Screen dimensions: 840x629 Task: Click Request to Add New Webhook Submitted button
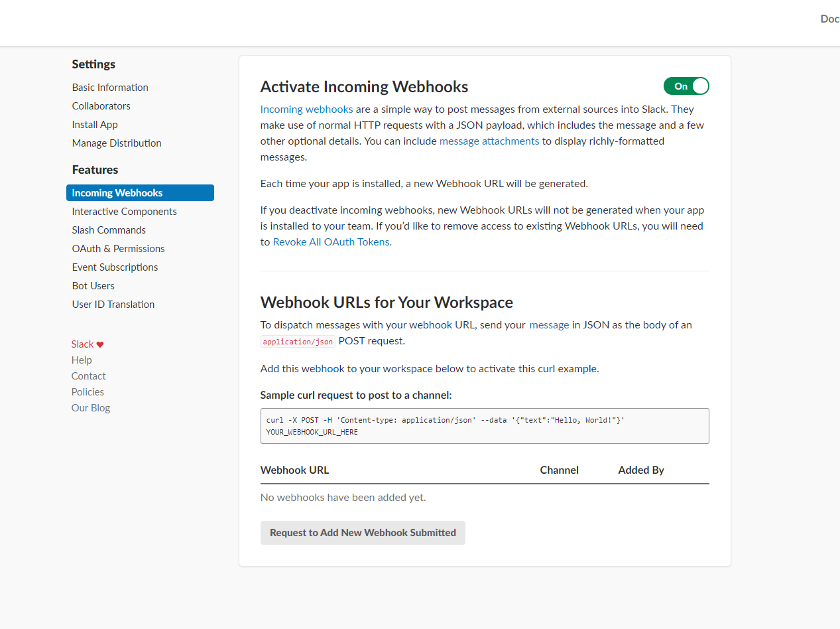coord(363,533)
